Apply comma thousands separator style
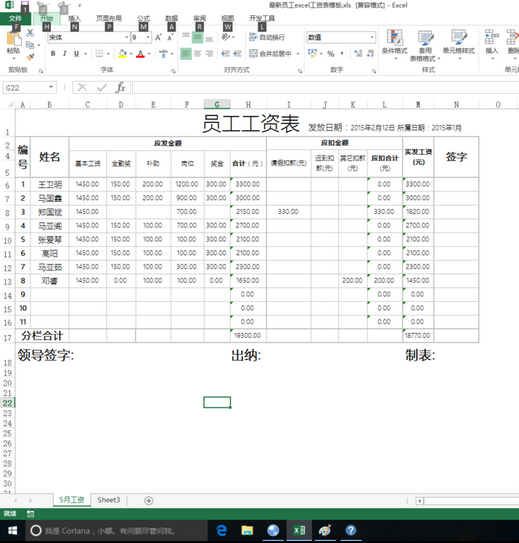This screenshot has height=543, width=519. click(342, 53)
